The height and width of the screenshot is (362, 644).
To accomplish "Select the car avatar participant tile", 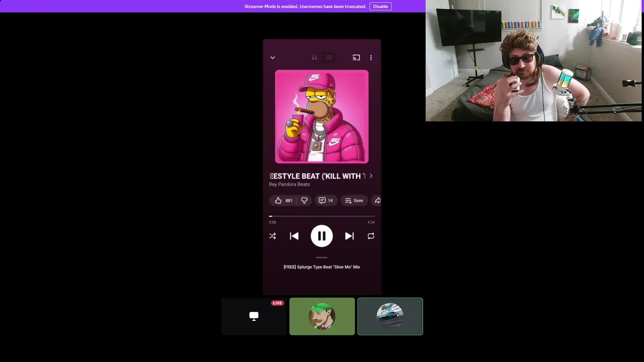I will coord(390,316).
